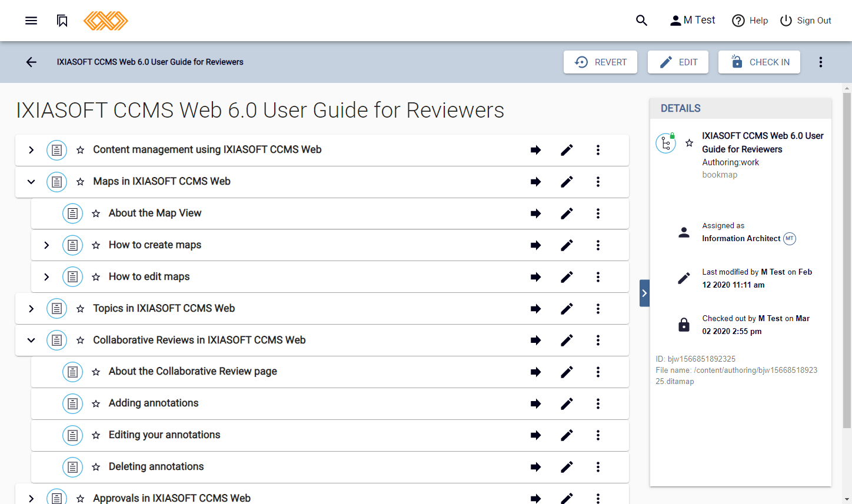Viewport: 852px width, 504px height.
Task: Open more menu for Adding annotations
Action: pyautogui.click(x=598, y=403)
